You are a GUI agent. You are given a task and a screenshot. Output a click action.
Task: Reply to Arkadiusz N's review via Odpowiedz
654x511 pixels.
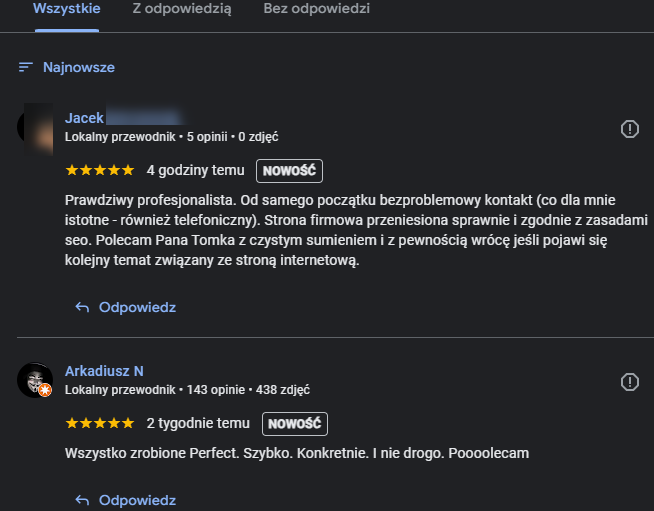coord(137,500)
